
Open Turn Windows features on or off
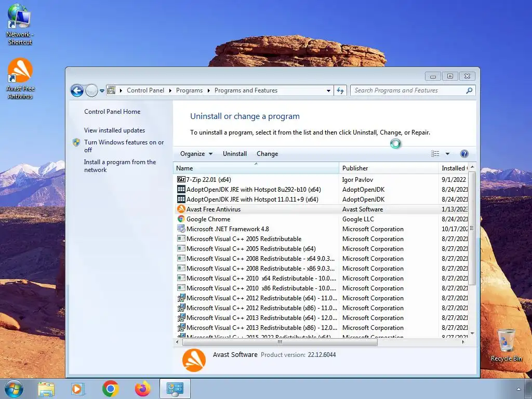[x=124, y=146]
